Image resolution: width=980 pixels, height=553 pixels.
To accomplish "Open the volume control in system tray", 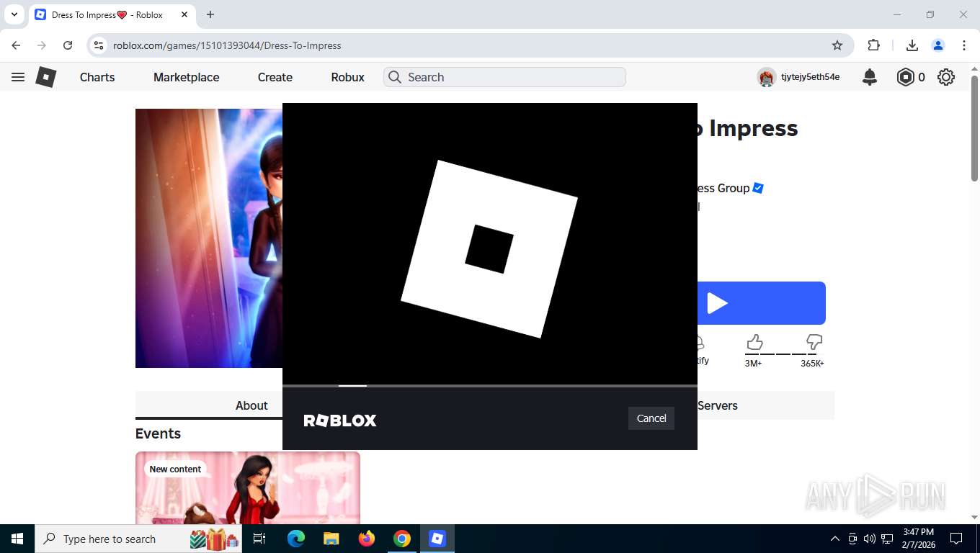I will [x=869, y=539].
